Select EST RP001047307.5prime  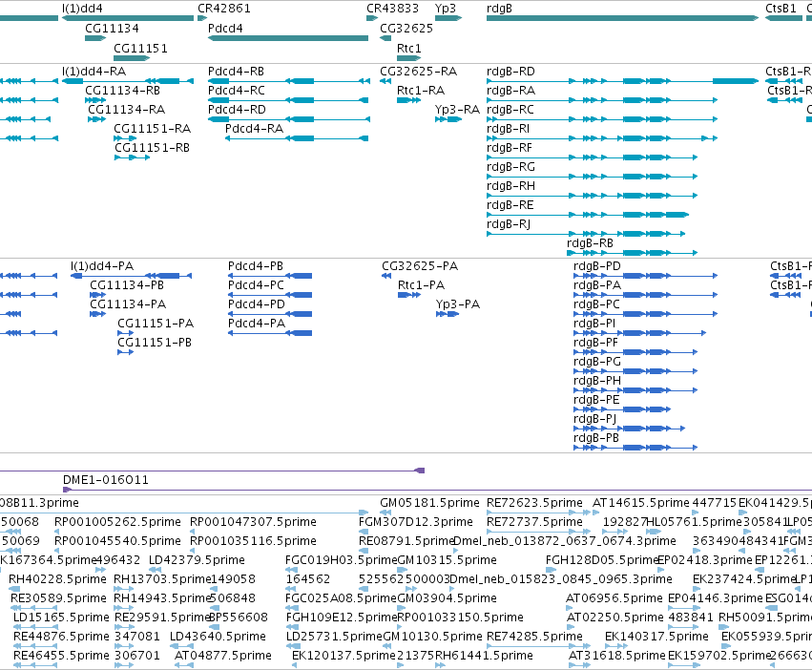coord(253,521)
